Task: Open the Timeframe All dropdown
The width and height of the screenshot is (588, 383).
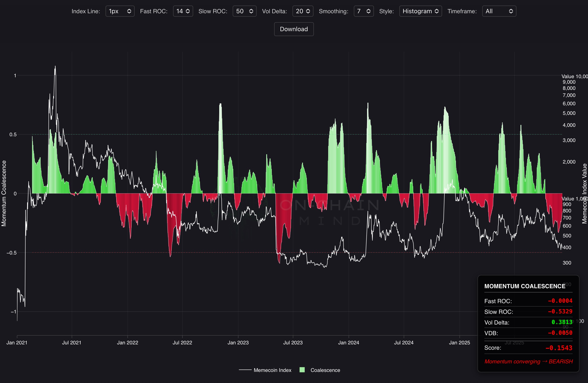Action: click(x=499, y=11)
